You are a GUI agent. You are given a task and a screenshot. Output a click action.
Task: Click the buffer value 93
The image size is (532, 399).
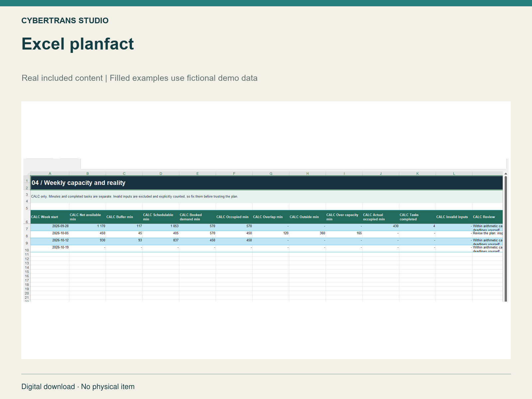[124, 242]
